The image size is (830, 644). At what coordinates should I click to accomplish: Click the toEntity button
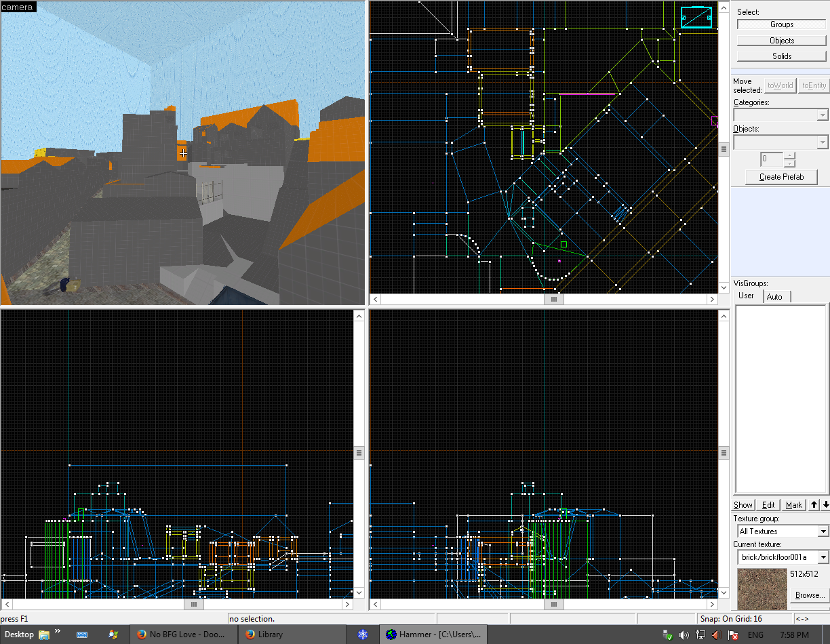coord(814,85)
